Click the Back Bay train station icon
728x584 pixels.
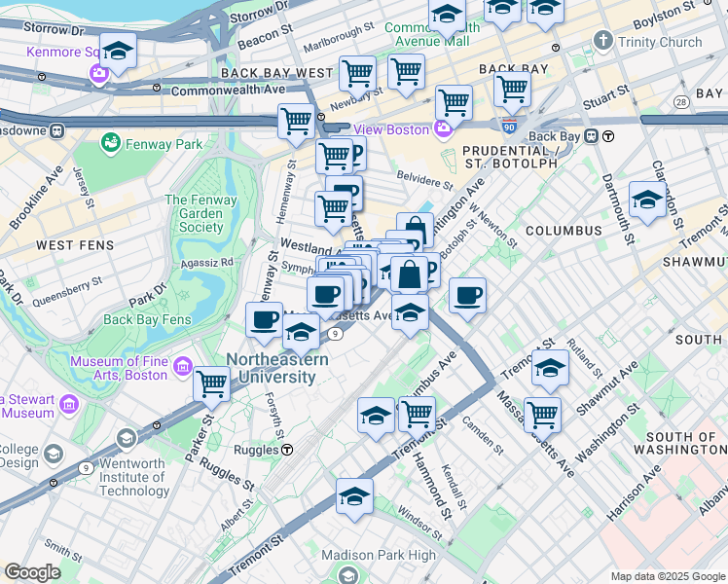(592, 136)
